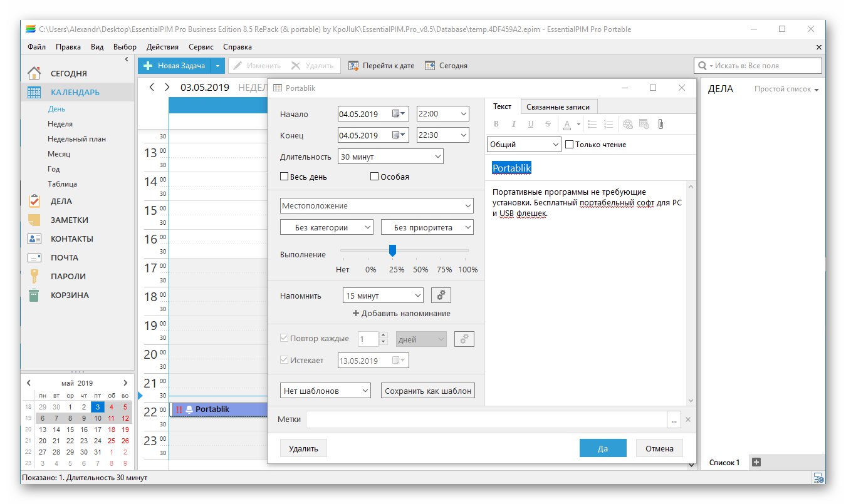Open the Напомнить 15 минут dropdown
Screen dimensions: 846x504
(x=417, y=296)
